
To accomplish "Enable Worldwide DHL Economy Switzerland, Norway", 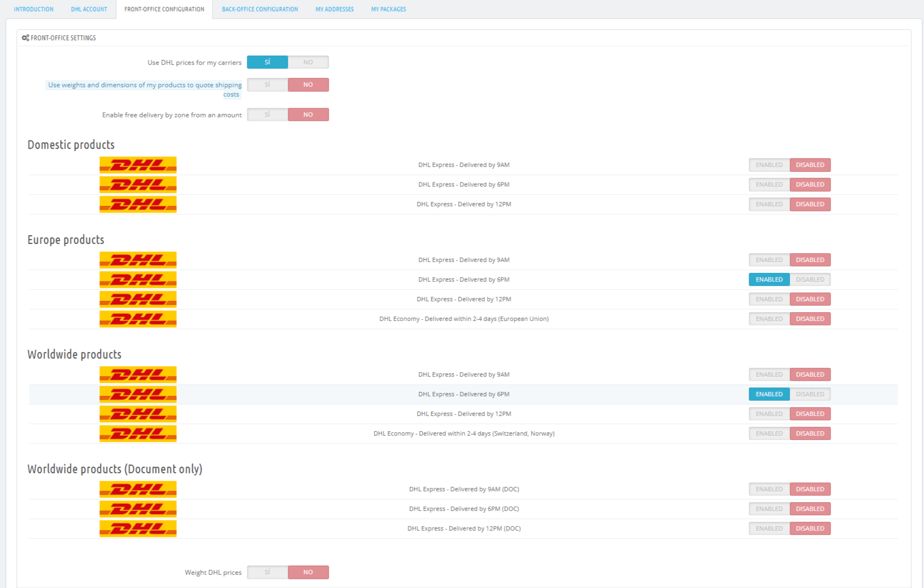I will coord(769,433).
